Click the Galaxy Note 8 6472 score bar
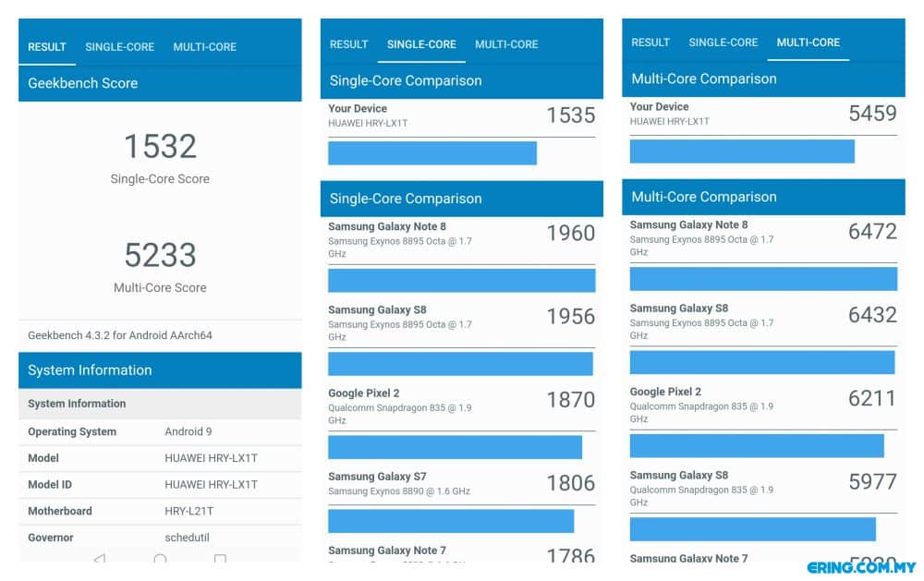This screenshot has width=924, height=581. tap(763, 279)
